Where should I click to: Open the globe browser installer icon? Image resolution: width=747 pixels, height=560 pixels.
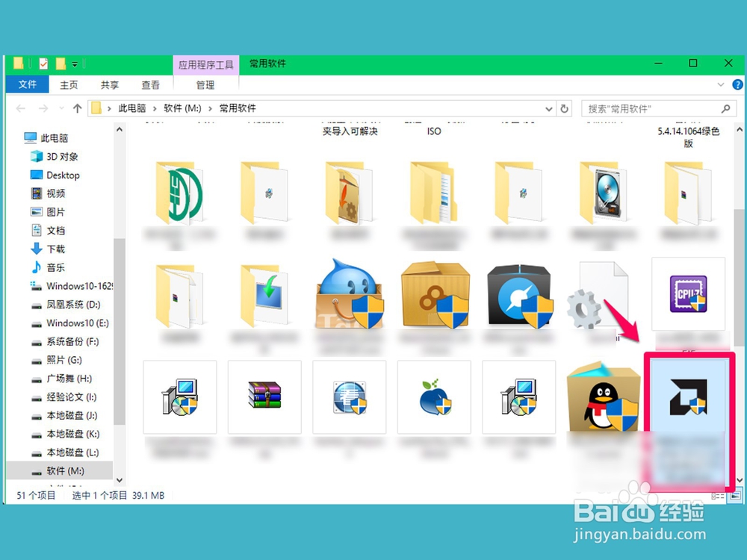coord(350,396)
